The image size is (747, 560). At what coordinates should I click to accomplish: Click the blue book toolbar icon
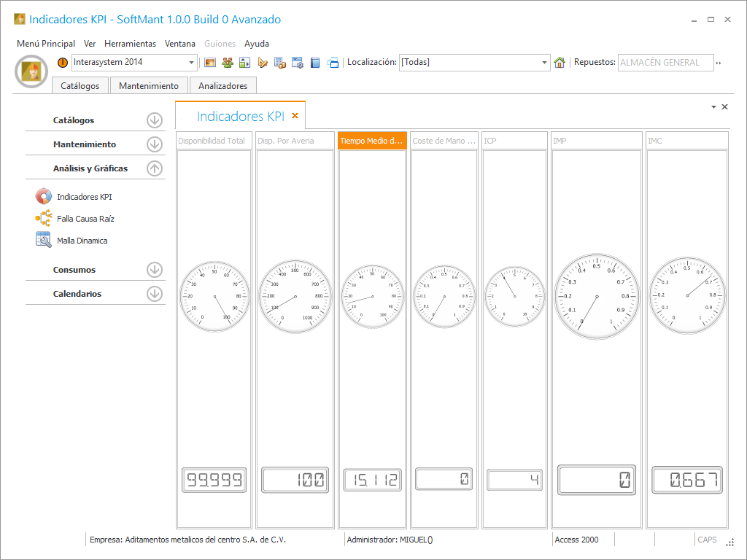(x=315, y=63)
